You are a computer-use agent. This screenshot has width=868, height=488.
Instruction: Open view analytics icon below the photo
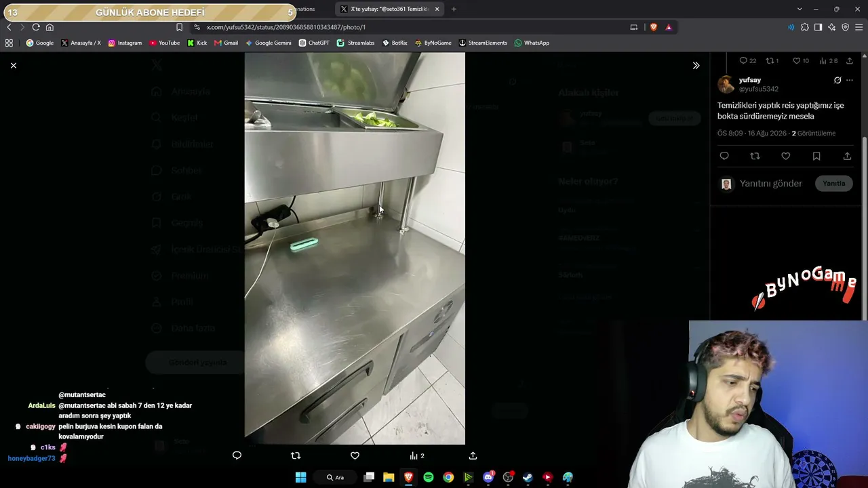[x=417, y=455]
